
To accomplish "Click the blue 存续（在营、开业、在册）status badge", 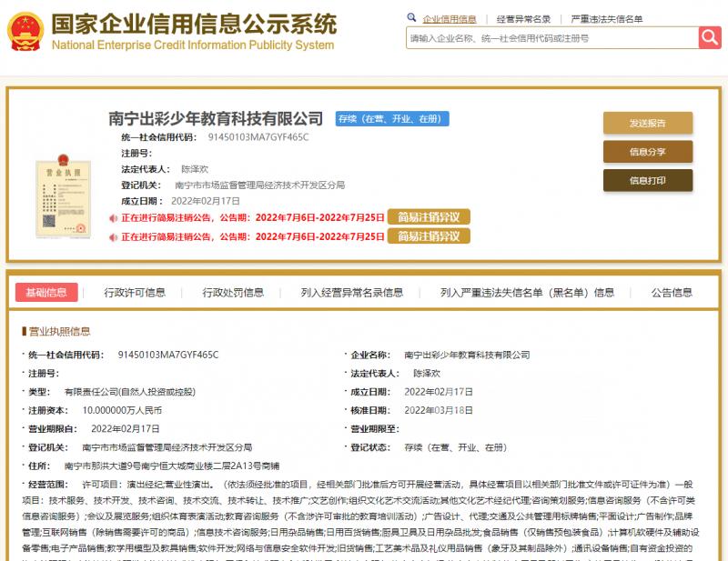I will tap(392, 119).
